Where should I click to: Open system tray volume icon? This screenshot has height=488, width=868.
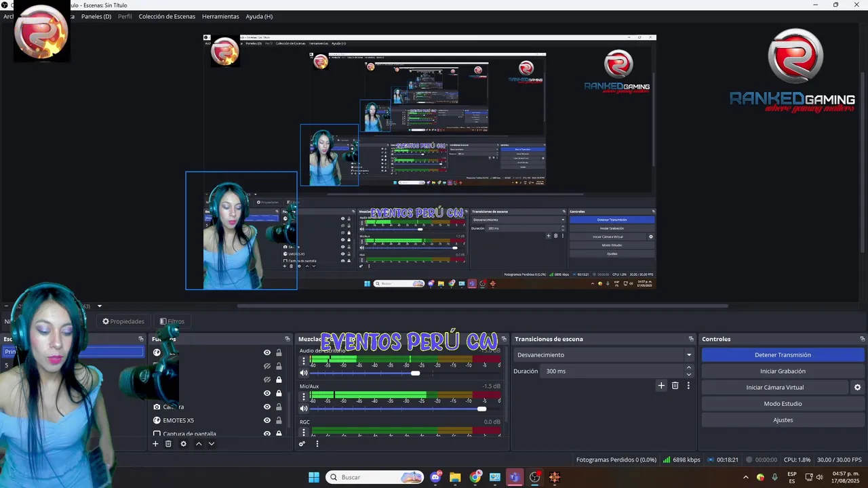pyautogui.click(x=819, y=477)
